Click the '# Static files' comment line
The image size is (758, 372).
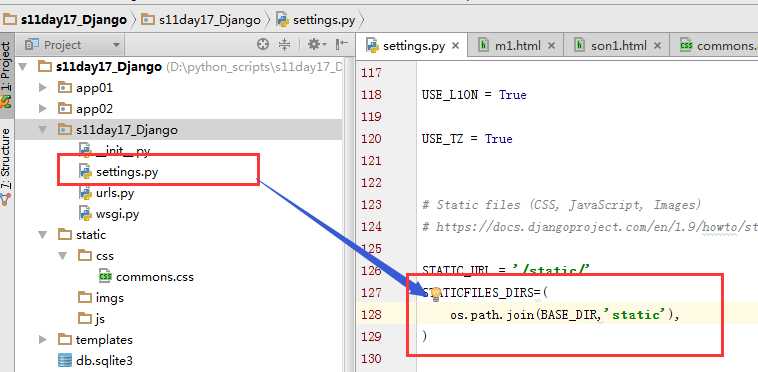561,205
